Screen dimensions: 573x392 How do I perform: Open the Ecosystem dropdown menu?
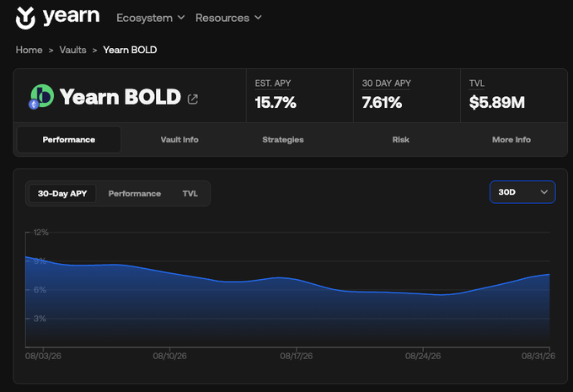151,18
